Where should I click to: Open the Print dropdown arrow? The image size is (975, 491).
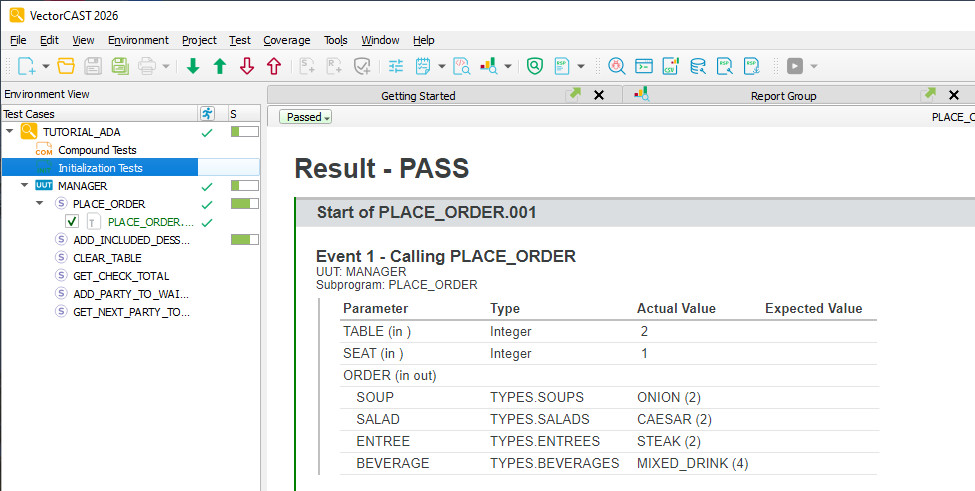pyautogui.click(x=165, y=67)
